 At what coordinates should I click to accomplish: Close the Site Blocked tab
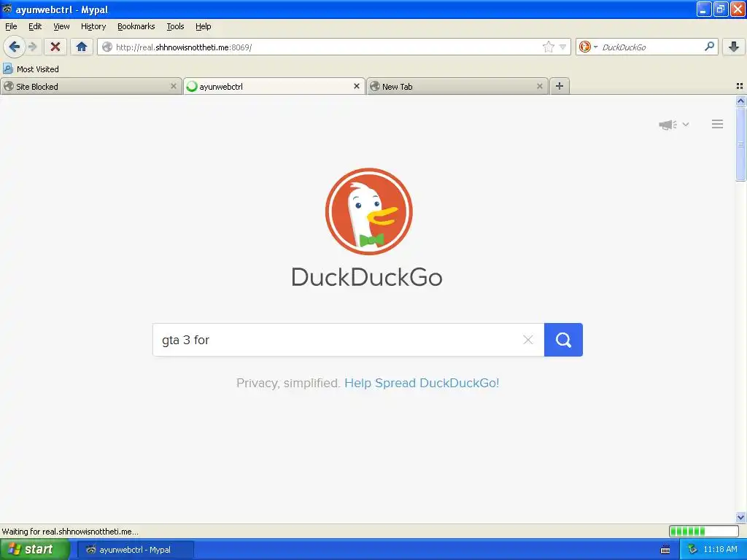(174, 86)
